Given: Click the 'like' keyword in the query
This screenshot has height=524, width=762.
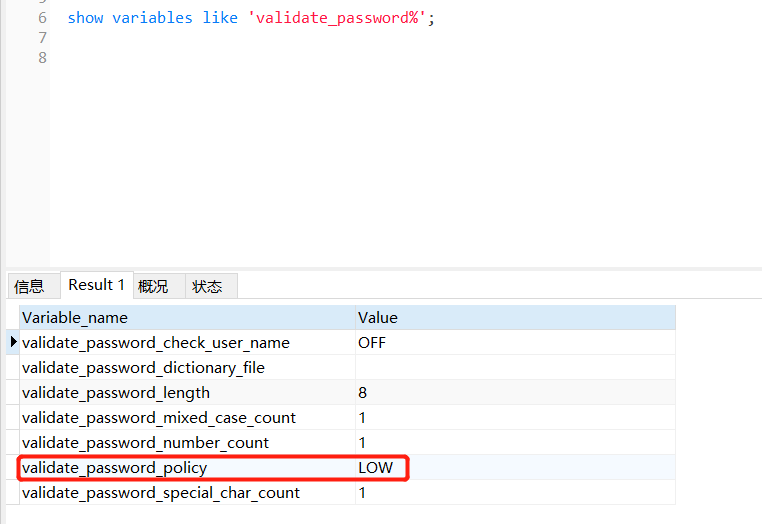Looking at the screenshot, I should pos(220,18).
